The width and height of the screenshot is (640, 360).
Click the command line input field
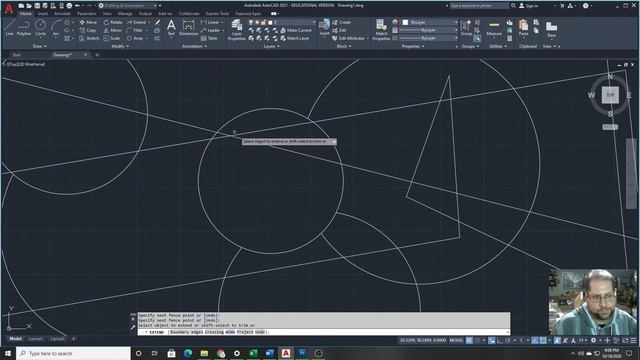coord(324,332)
